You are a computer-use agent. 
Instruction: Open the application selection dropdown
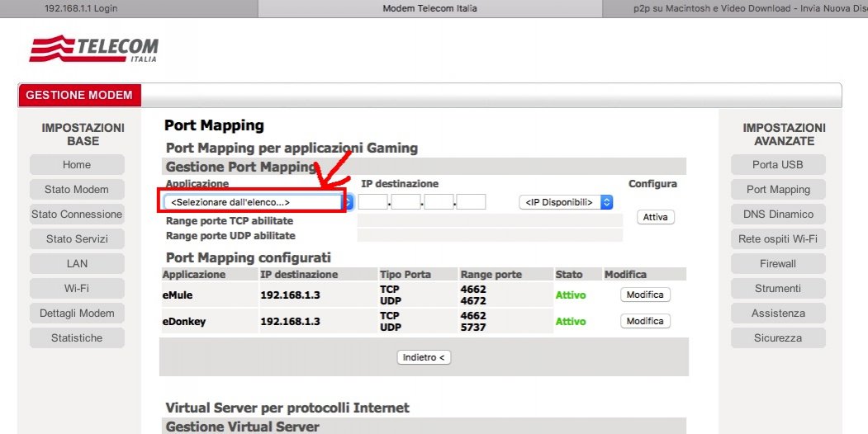pyautogui.click(x=258, y=202)
